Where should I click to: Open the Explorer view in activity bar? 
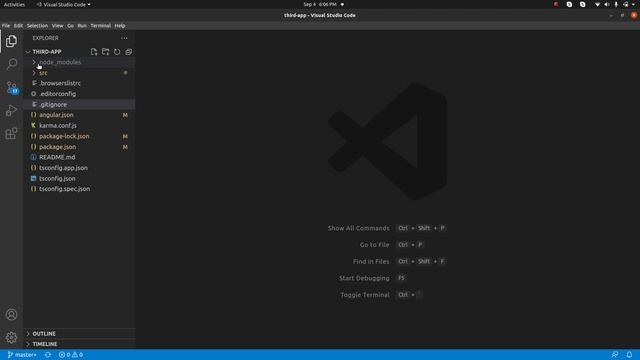tap(11, 41)
